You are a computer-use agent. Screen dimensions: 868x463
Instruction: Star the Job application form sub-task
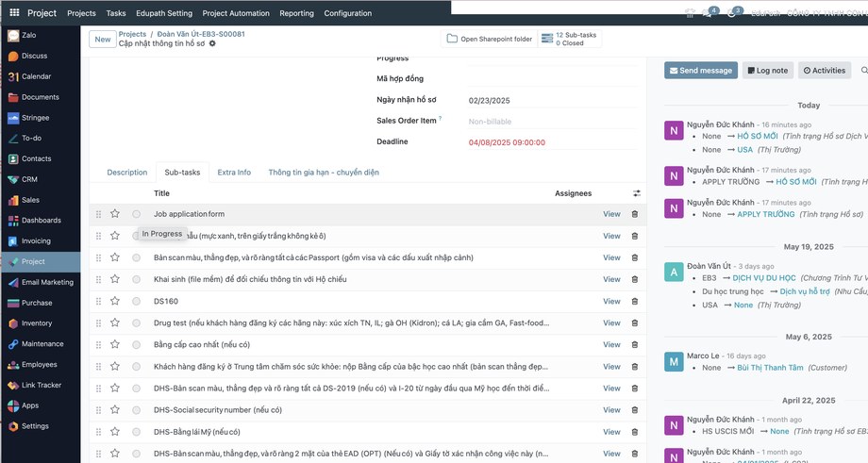114,213
